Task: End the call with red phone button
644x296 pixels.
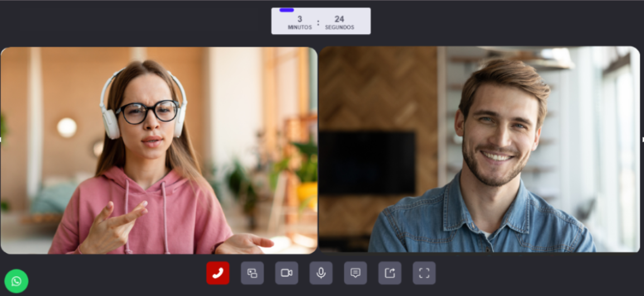Action: [217, 273]
